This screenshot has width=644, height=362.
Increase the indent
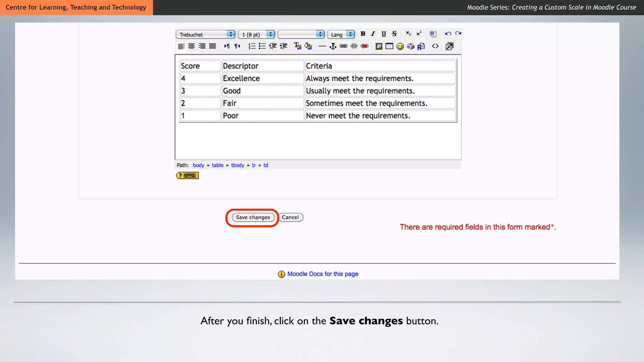(x=283, y=46)
